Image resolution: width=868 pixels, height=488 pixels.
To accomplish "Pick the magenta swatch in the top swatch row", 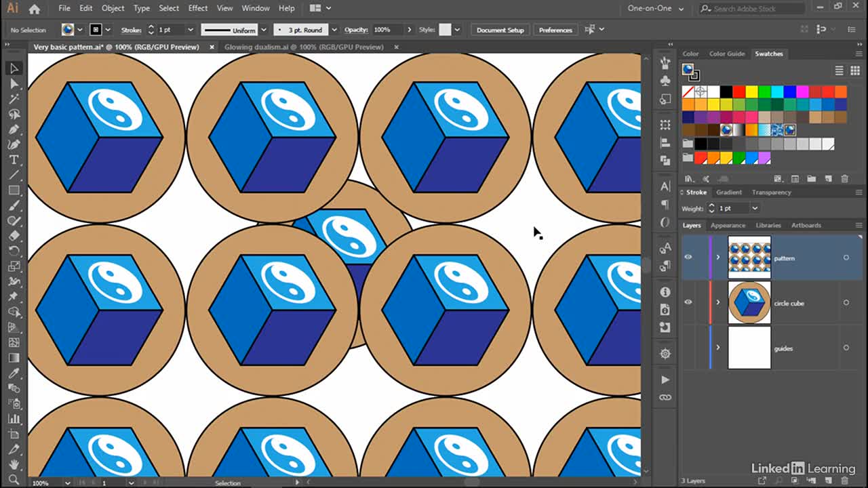I will tap(802, 91).
